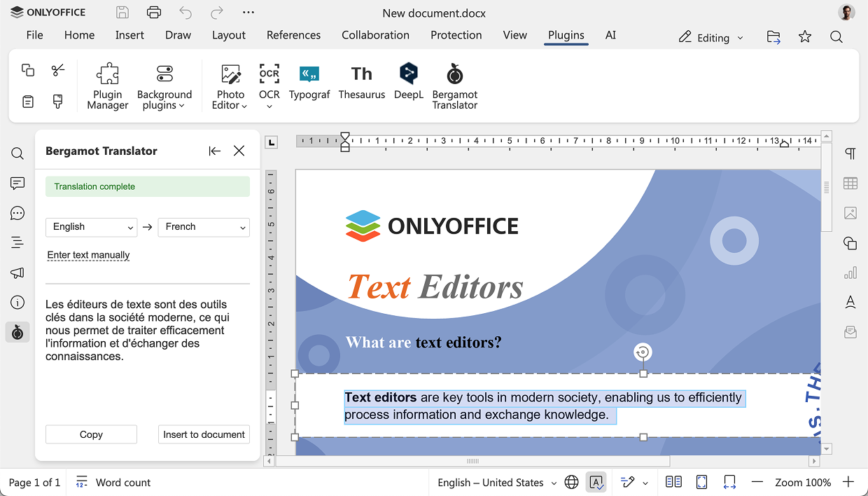Viewport: 868px width, 496px height.
Task: Click Bergamot plugin icon in left sidebar
Action: pos(17,332)
